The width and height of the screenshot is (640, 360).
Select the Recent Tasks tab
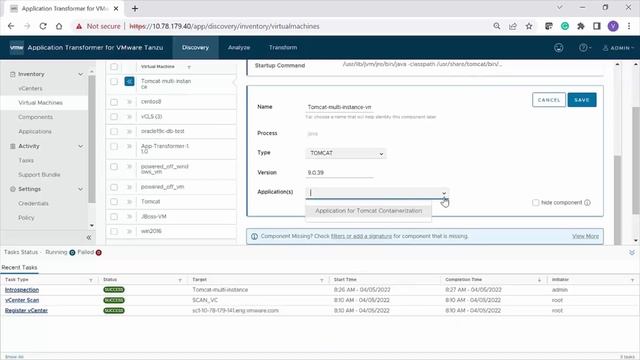coord(19,267)
